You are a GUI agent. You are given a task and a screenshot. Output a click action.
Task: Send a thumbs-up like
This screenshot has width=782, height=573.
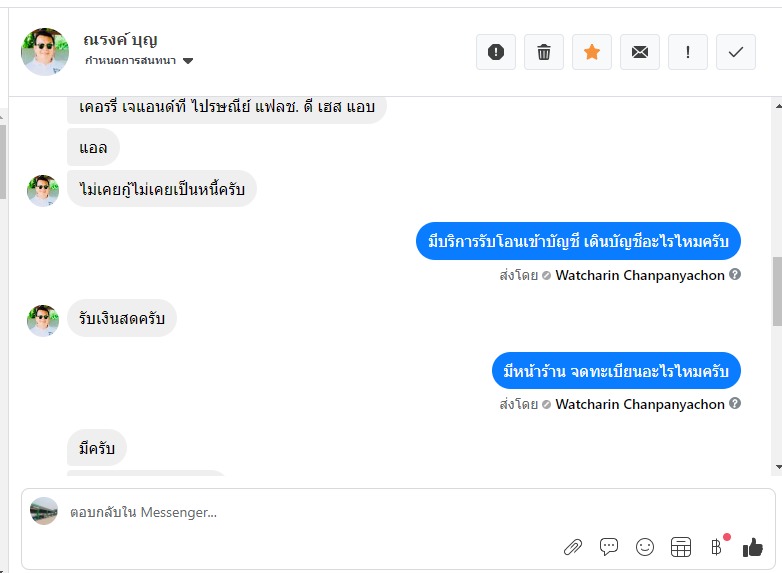753,547
